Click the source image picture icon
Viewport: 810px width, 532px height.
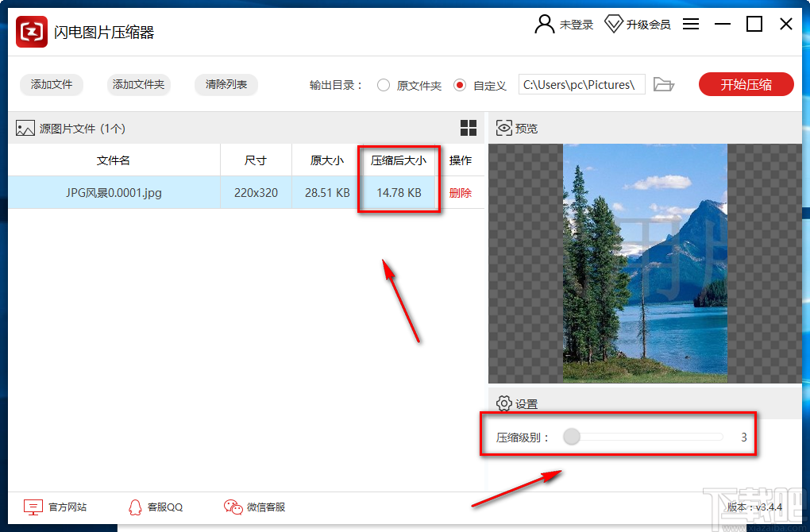[x=25, y=128]
